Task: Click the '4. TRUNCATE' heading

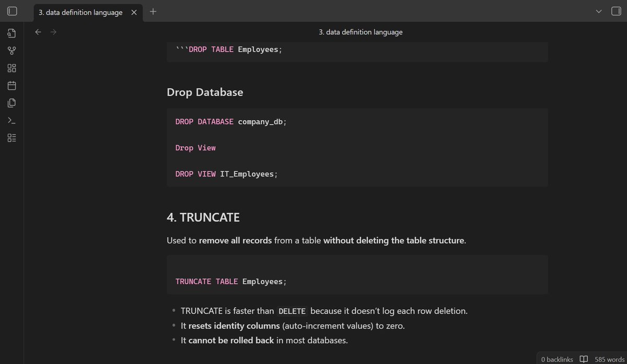Action: click(x=203, y=217)
